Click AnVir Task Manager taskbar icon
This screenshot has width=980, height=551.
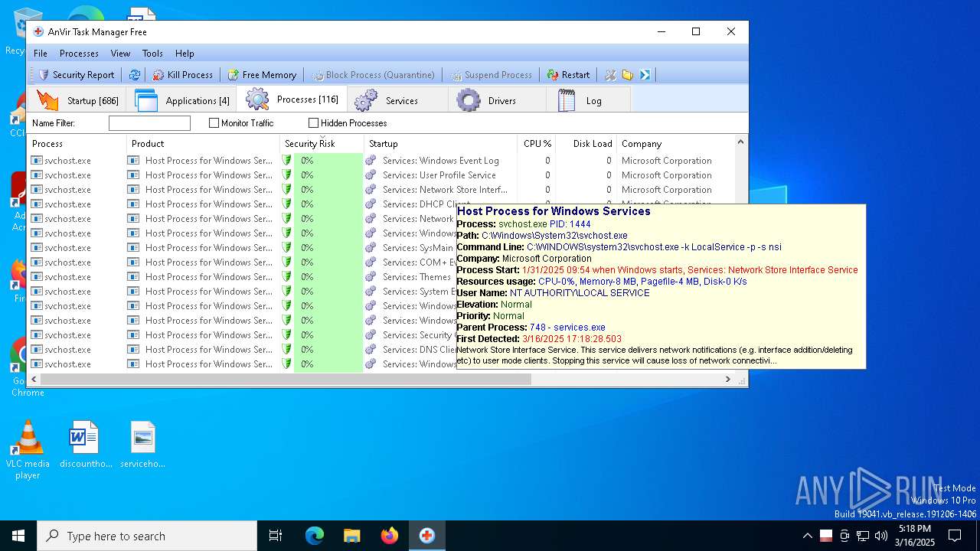click(427, 536)
